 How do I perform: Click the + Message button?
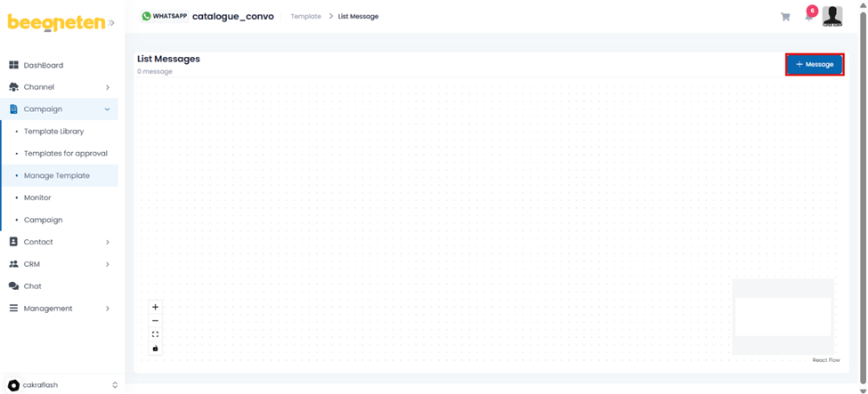(815, 64)
